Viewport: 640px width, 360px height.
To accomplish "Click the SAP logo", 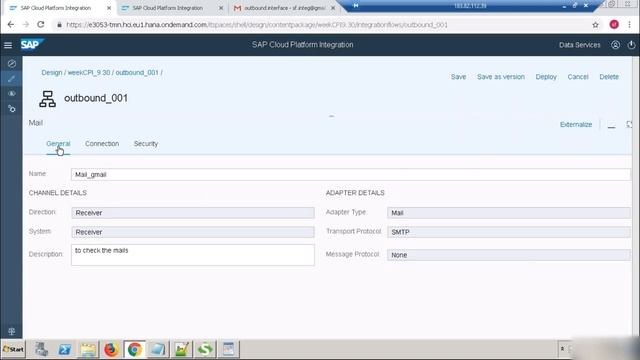I will pyautogui.click(x=31, y=44).
